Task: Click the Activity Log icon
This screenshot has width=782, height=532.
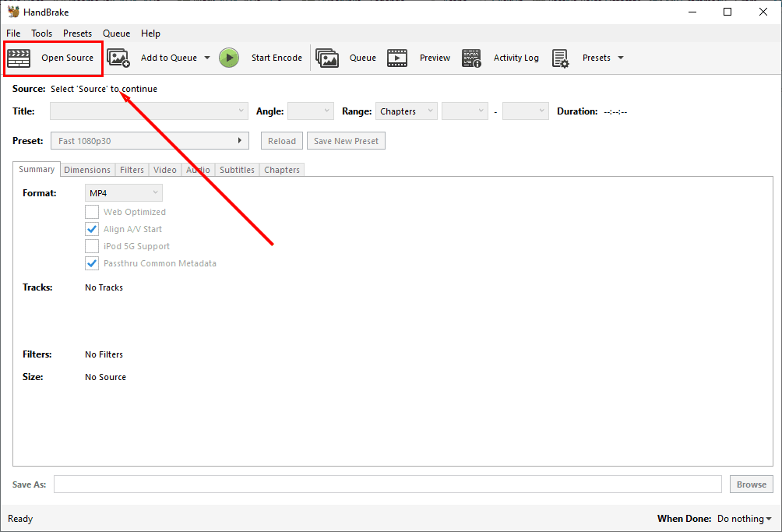Action: pyautogui.click(x=471, y=58)
